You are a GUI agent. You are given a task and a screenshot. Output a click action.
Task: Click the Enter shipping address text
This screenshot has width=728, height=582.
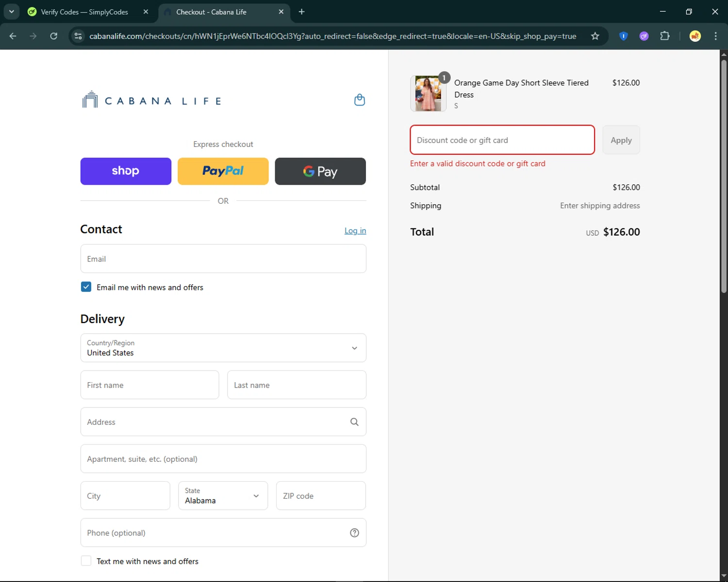(x=600, y=206)
